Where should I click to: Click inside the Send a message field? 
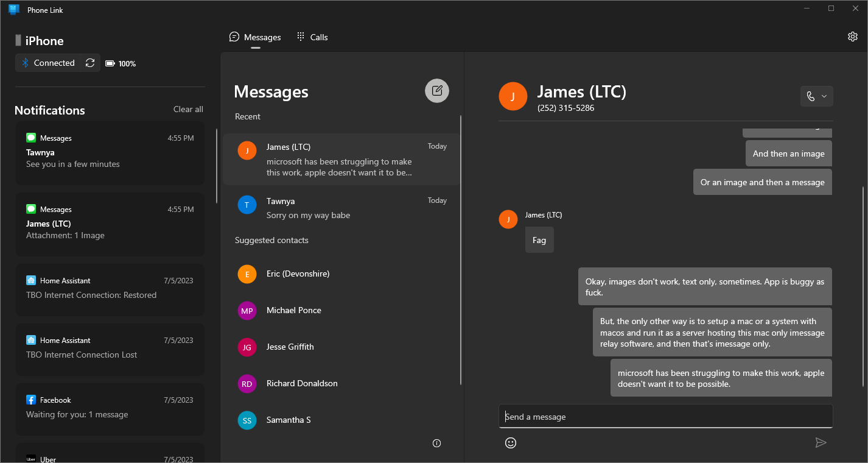tap(665, 417)
